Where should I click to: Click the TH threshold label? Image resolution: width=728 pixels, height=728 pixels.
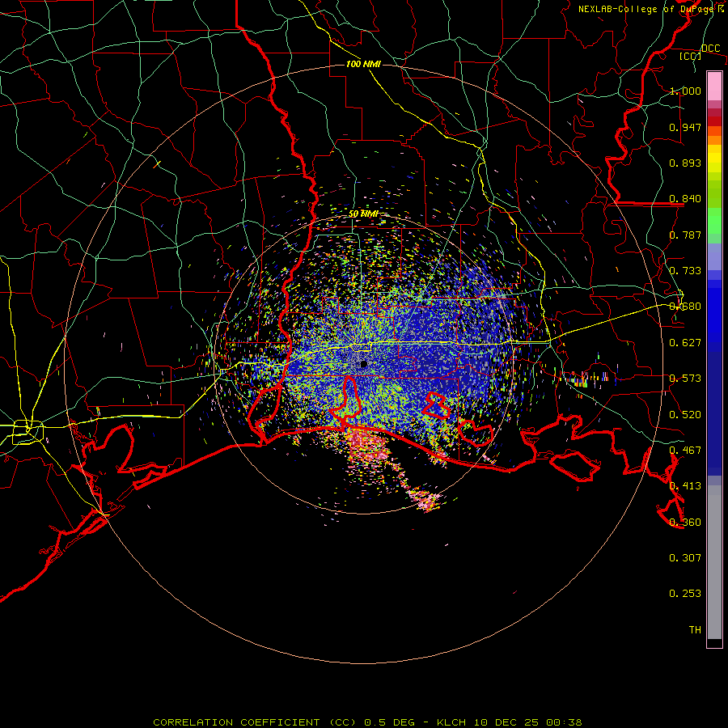point(695,630)
